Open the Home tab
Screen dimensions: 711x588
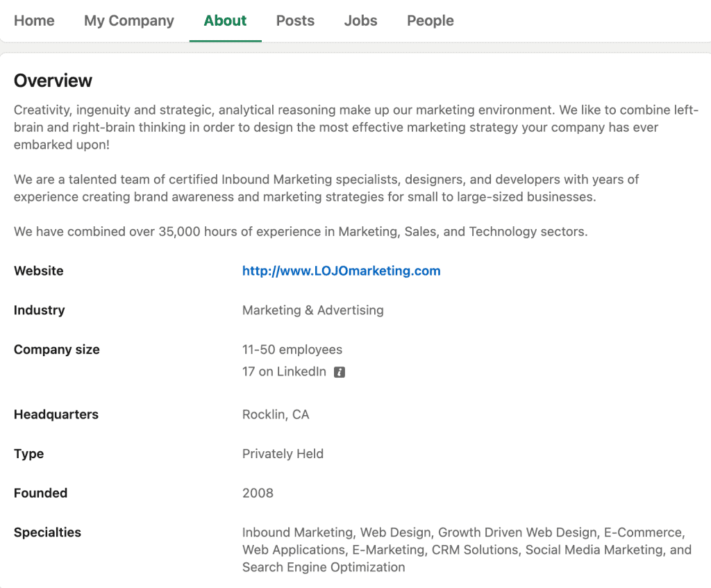point(34,21)
